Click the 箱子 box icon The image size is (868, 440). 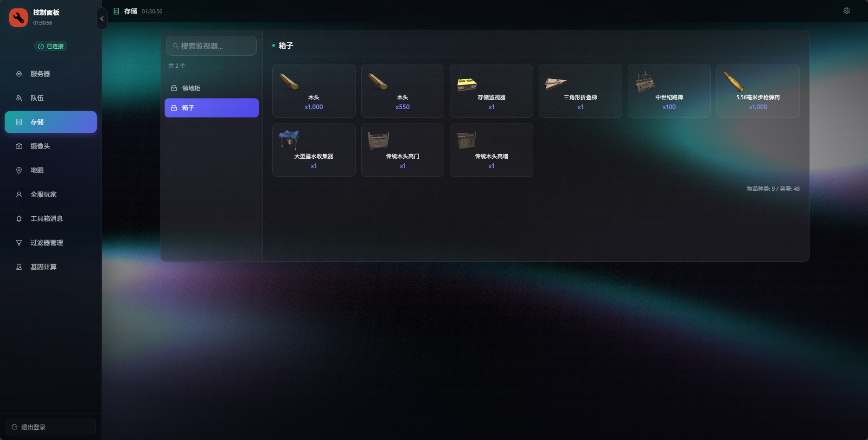point(174,108)
